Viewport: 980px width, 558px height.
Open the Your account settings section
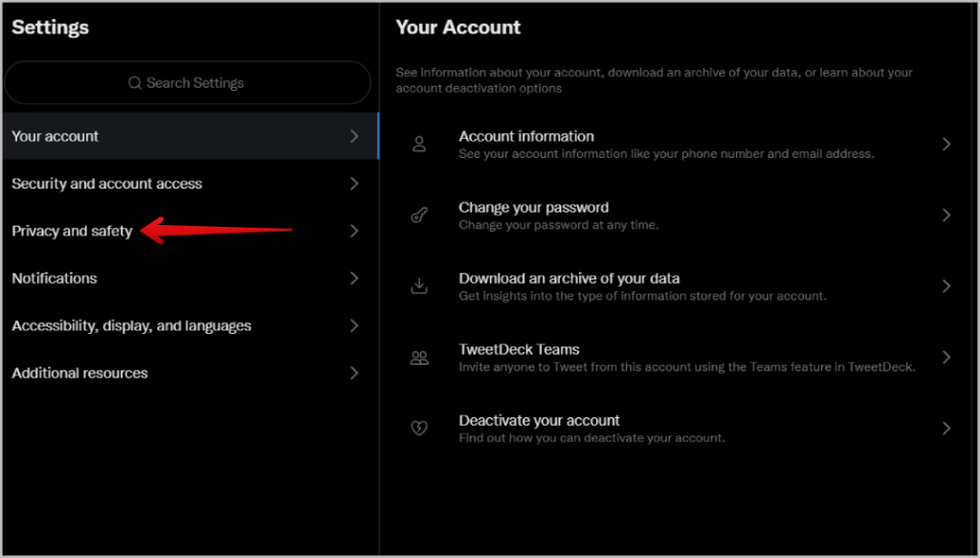pyautogui.click(x=190, y=136)
